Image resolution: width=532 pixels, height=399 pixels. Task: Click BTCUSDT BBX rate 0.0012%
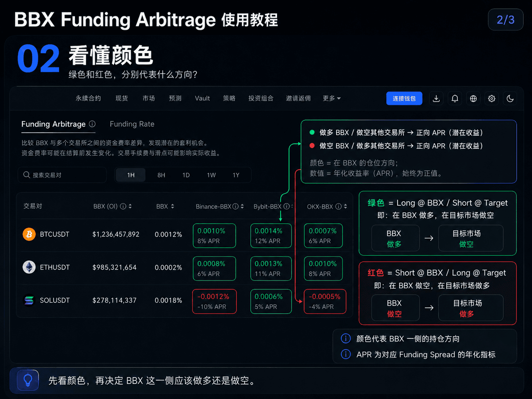point(168,234)
